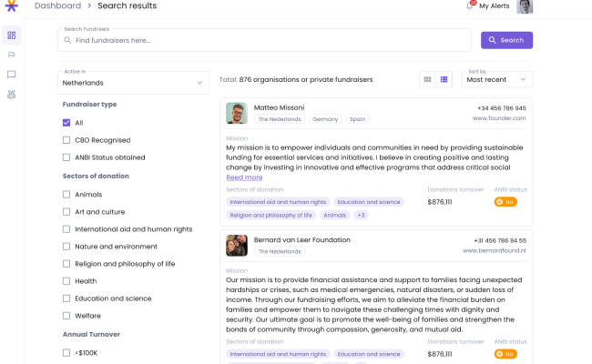Open the Read more link
592x364 pixels.
244,177
